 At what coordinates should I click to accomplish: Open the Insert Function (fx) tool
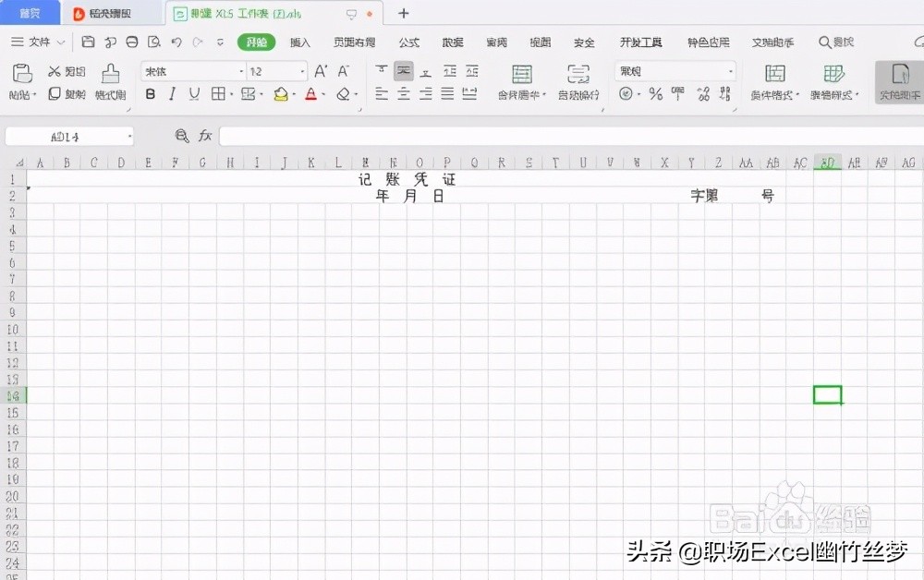pyautogui.click(x=205, y=136)
